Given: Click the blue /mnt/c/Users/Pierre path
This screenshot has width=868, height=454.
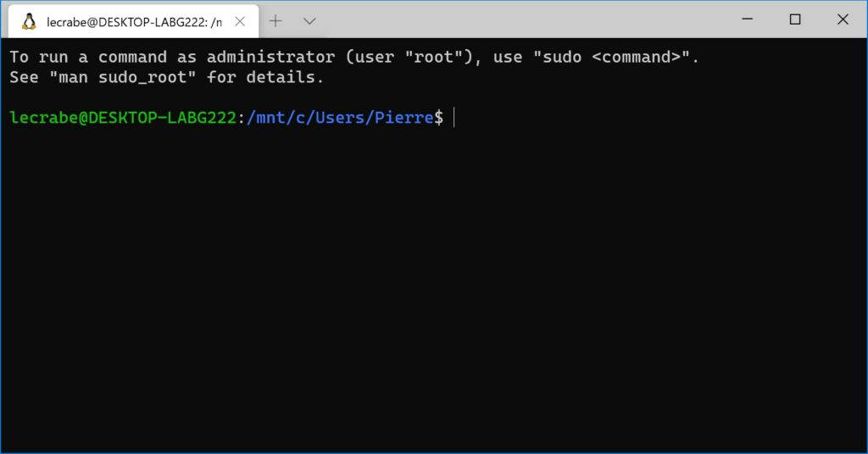Looking at the screenshot, I should pyautogui.click(x=340, y=118).
